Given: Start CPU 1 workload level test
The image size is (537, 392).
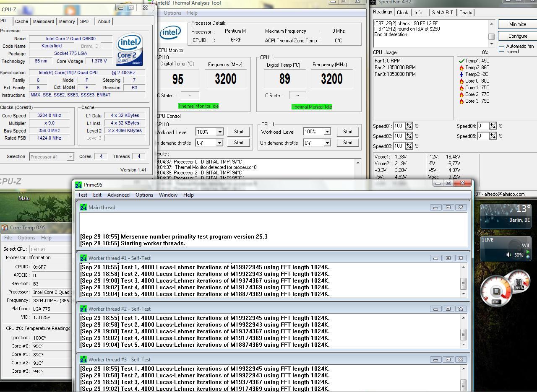Looking at the screenshot, I should (x=348, y=132).
